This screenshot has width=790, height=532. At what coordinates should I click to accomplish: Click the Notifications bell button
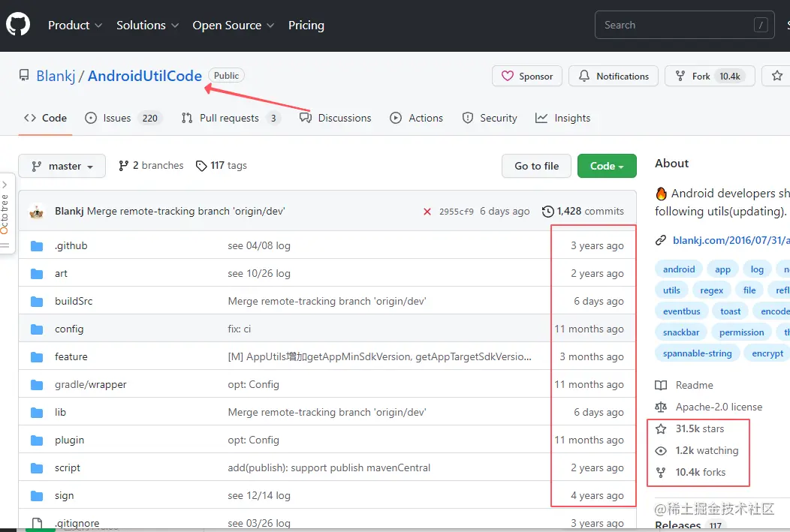(x=614, y=76)
